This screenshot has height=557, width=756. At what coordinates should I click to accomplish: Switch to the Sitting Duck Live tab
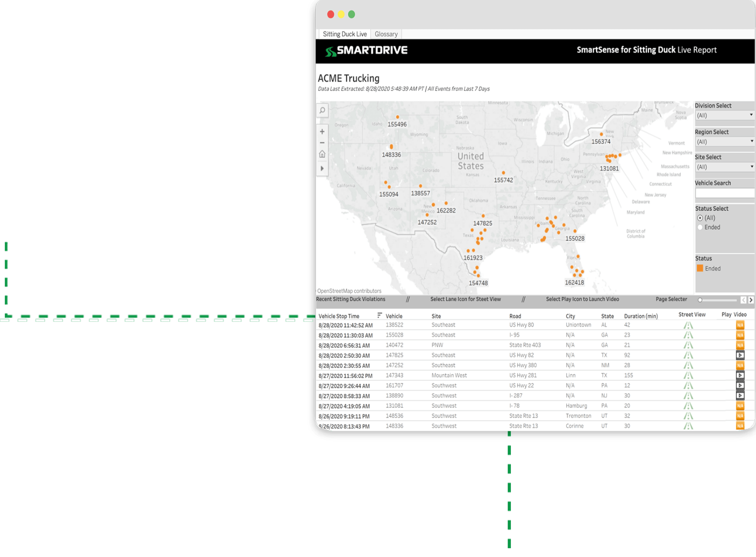coord(345,34)
